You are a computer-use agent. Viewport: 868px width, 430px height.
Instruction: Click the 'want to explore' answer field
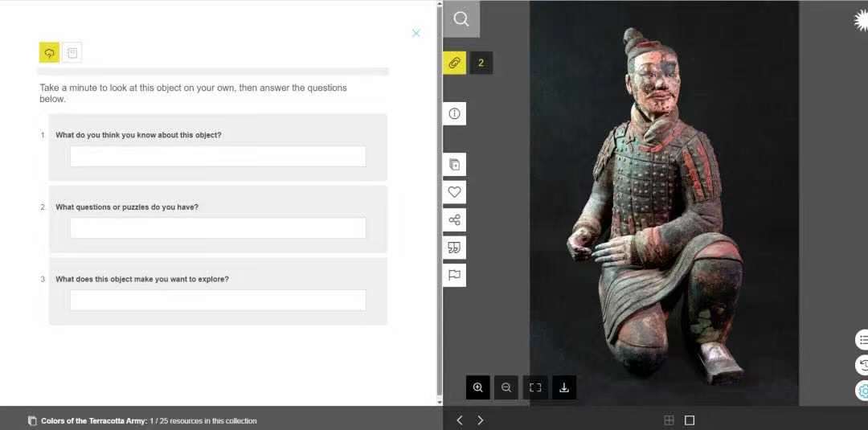tap(218, 300)
